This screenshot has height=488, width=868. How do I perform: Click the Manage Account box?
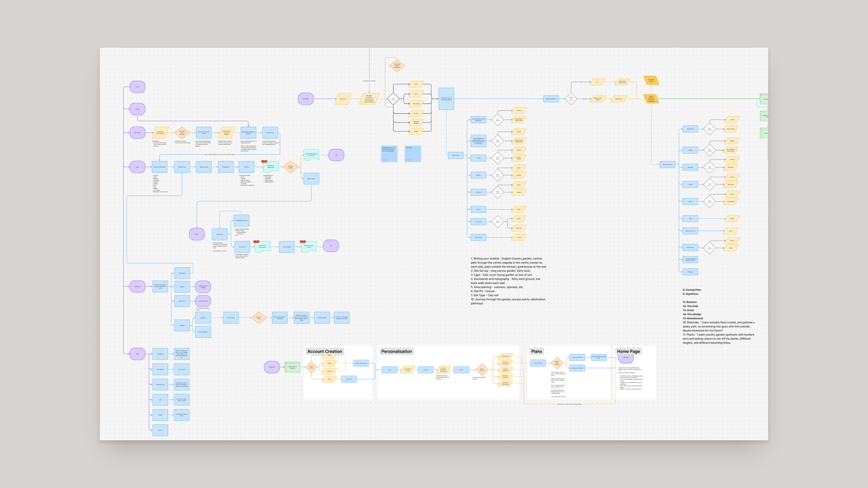(x=160, y=384)
